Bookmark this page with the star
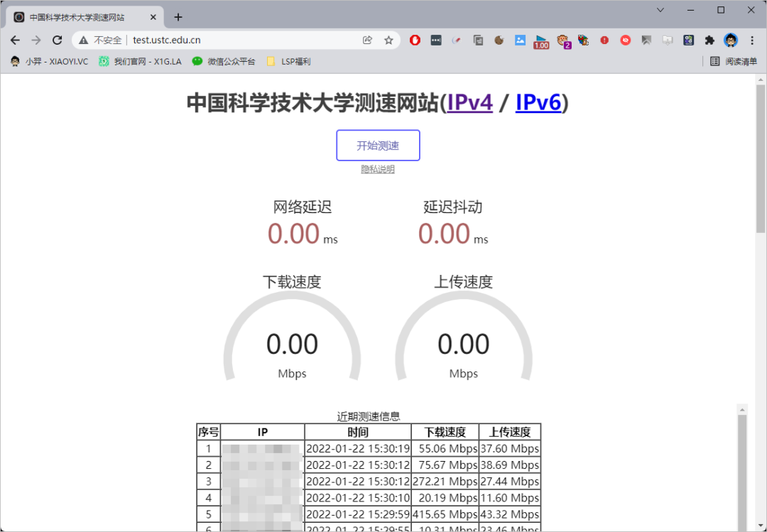767x532 pixels. point(388,40)
